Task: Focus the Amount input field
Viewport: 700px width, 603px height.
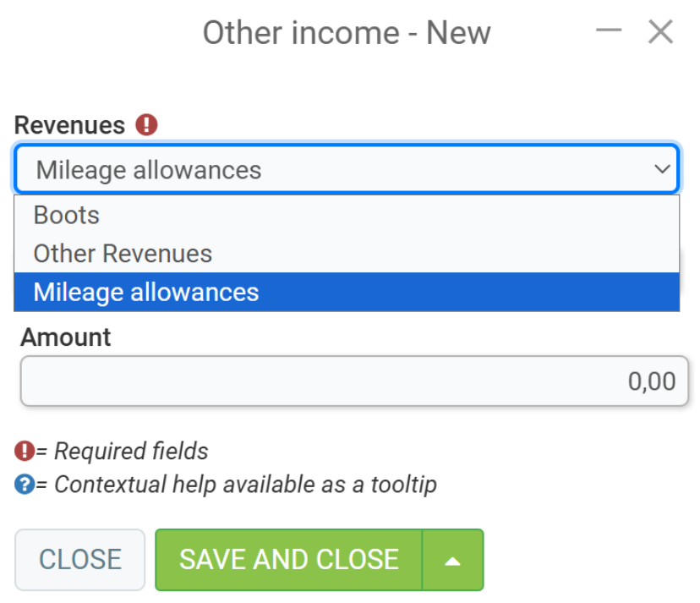Action: [x=354, y=381]
